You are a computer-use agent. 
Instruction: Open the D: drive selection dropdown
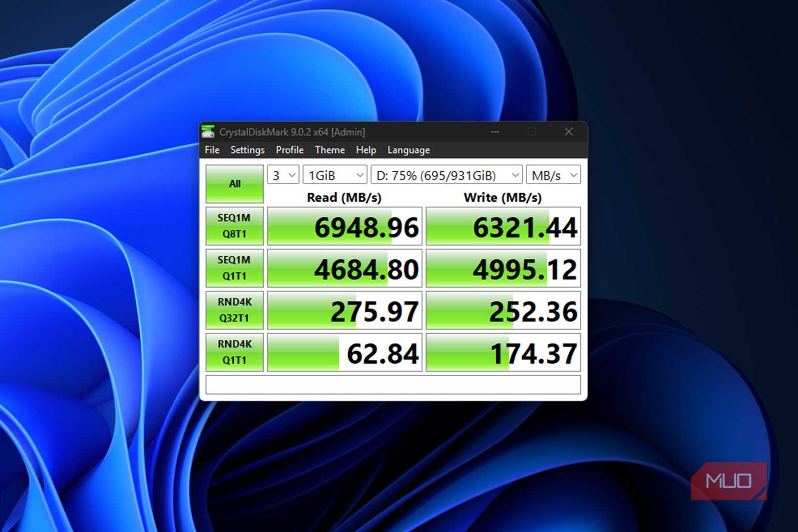(447, 175)
